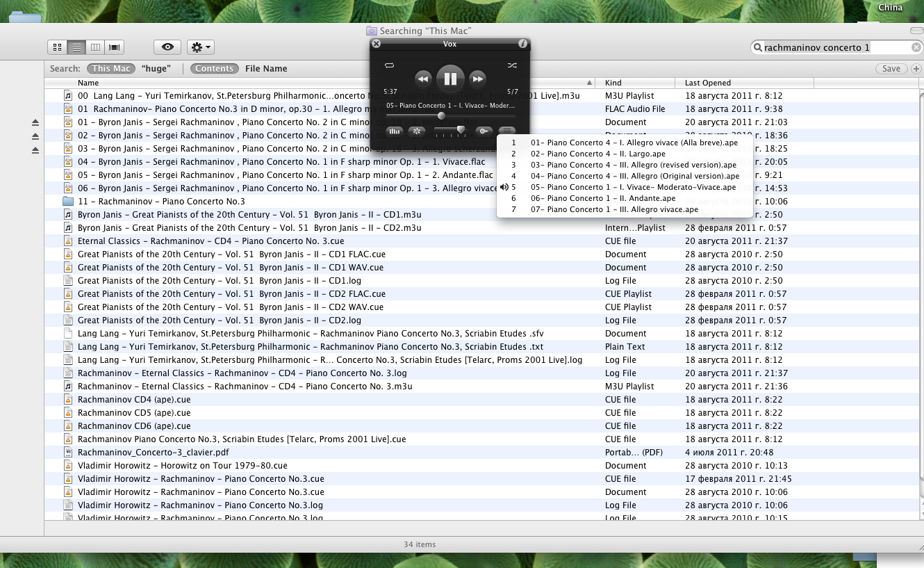
Task: Eject the first volume in Finder sidebar
Action: [35, 122]
